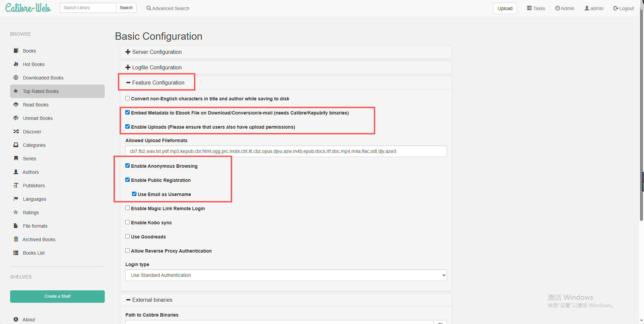The width and height of the screenshot is (644, 324).
Task: Uncheck Enable Uploads checkbox
Action: tap(127, 127)
